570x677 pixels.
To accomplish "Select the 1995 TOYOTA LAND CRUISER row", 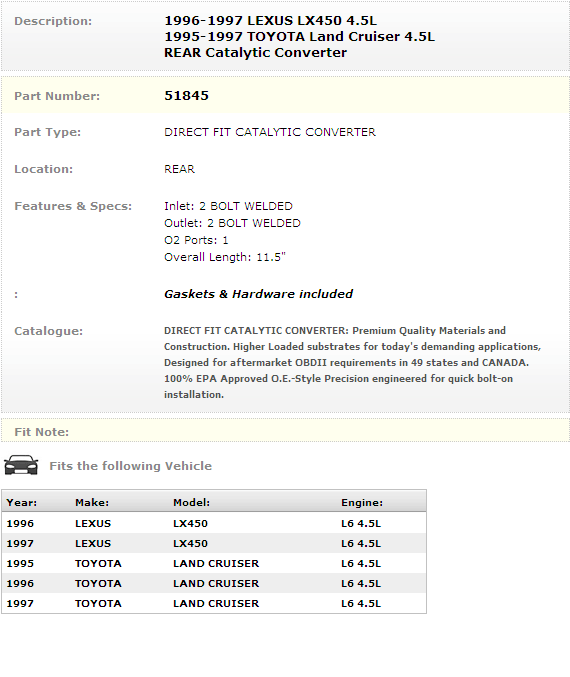I will click(x=214, y=563).
